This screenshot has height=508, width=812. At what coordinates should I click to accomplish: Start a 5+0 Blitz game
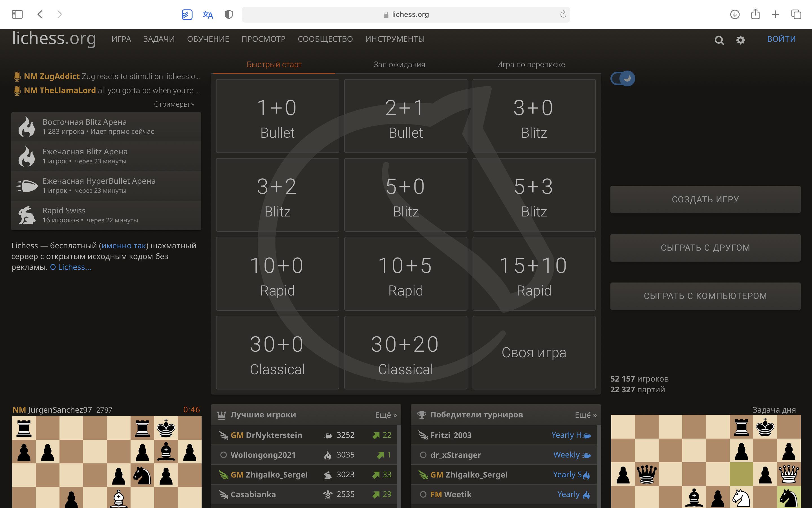tap(406, 195)
